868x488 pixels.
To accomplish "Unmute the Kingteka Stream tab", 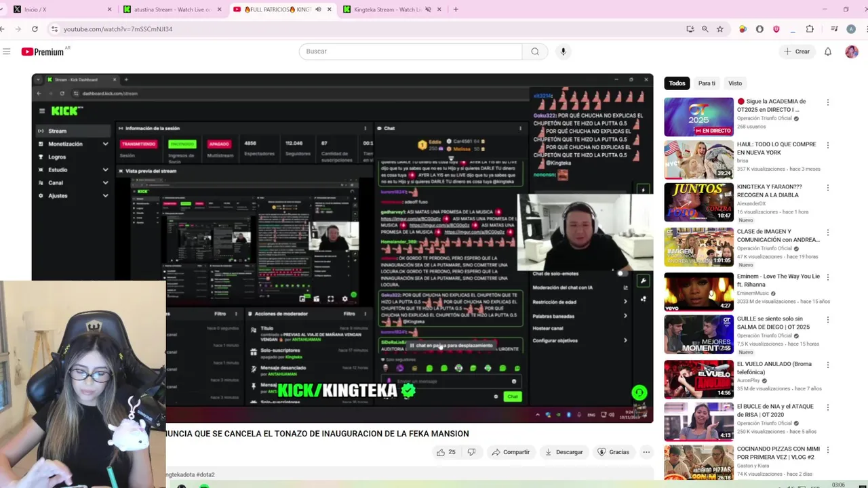I will [x=428, y=9].
